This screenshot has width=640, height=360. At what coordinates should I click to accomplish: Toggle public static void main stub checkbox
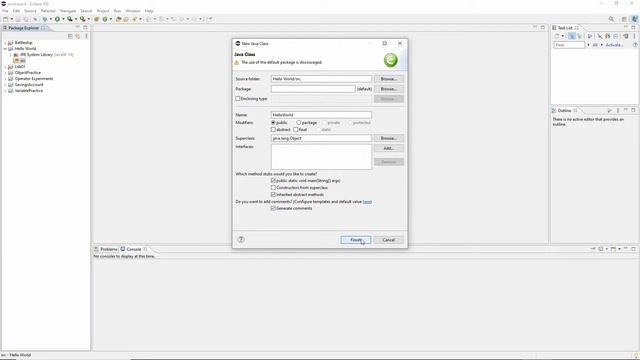[273, 180]
